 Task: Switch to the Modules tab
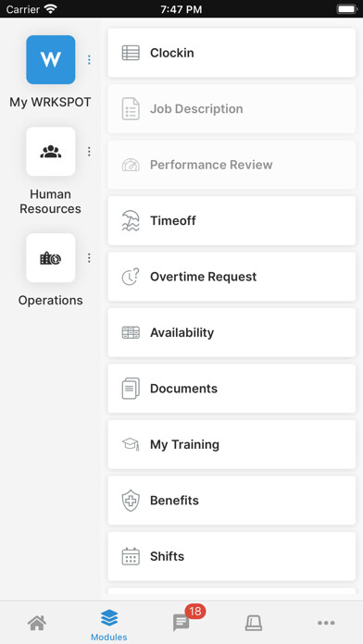(109, 625)
